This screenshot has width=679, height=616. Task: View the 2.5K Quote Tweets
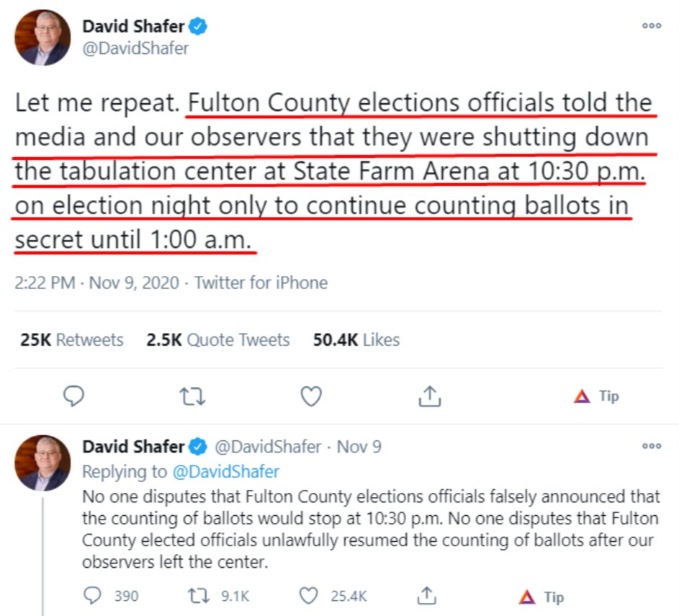click(218, 340)
